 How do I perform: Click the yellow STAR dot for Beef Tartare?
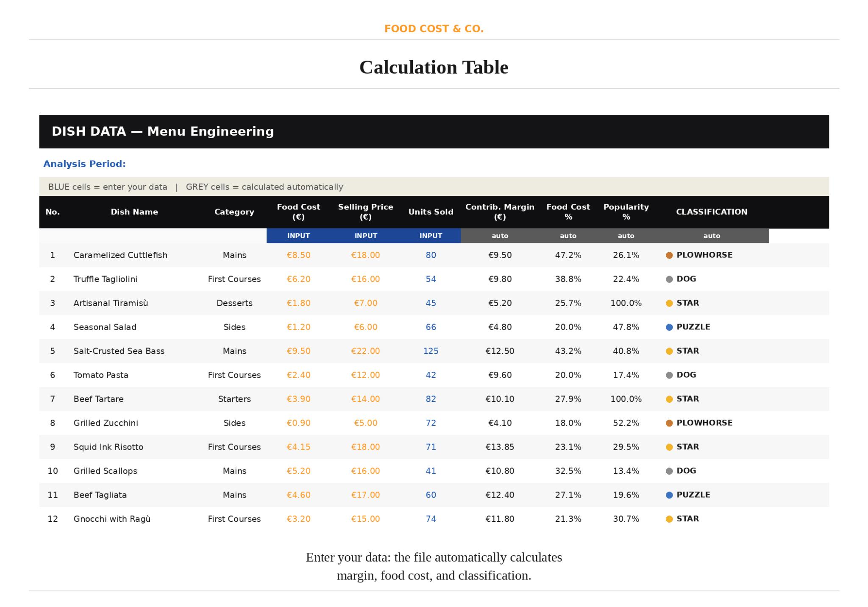(669, 399)
